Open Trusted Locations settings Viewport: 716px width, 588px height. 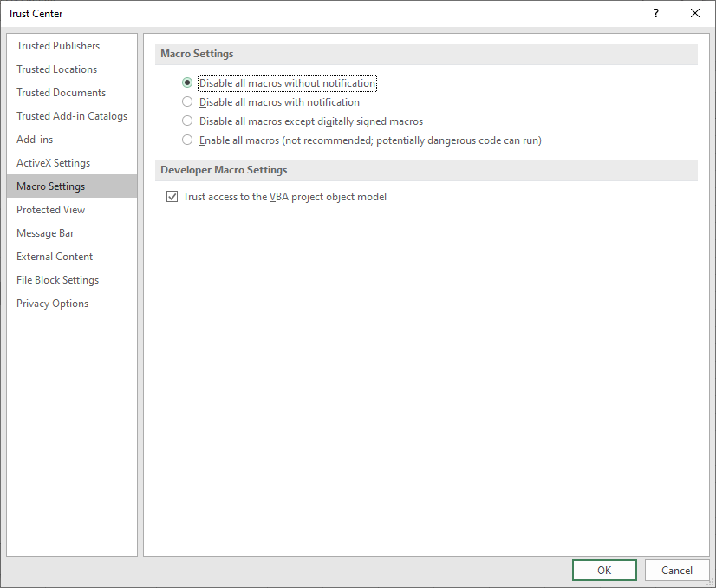click(x=56, y=69)
